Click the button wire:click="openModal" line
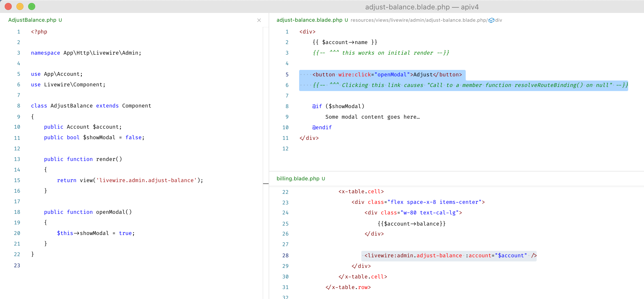Image resolution: width=644 pixels, height=299 pixels. click(387, 75)
